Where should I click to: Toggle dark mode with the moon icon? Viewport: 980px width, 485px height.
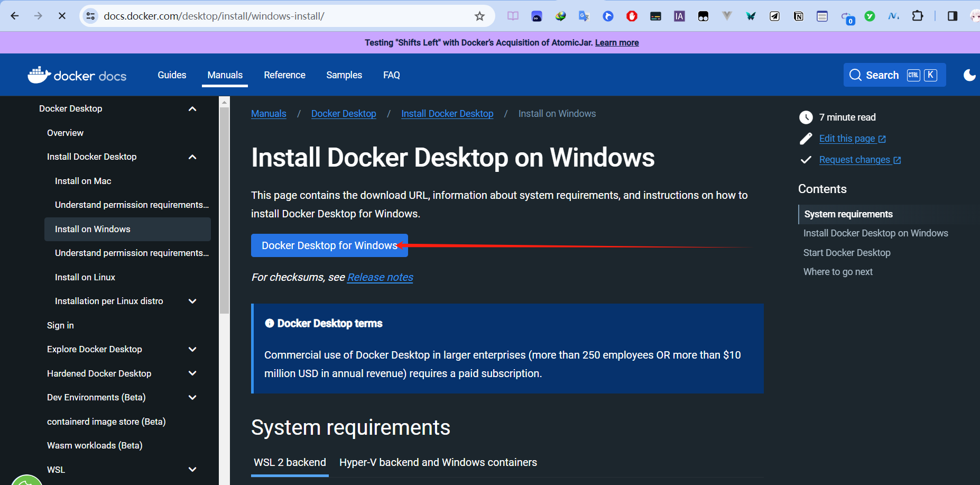970,75
